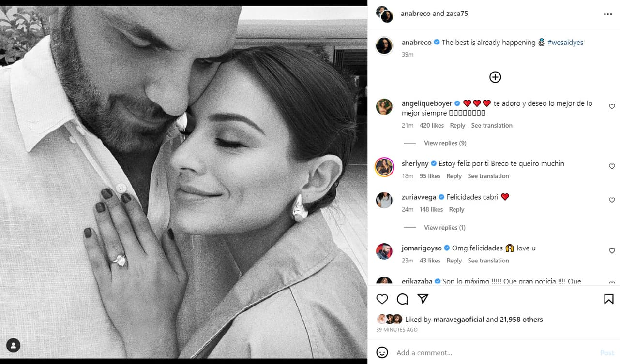620x364 pixels.
Task: Open the emoji picker smiley icon
Action: click(x=382, y=352)
